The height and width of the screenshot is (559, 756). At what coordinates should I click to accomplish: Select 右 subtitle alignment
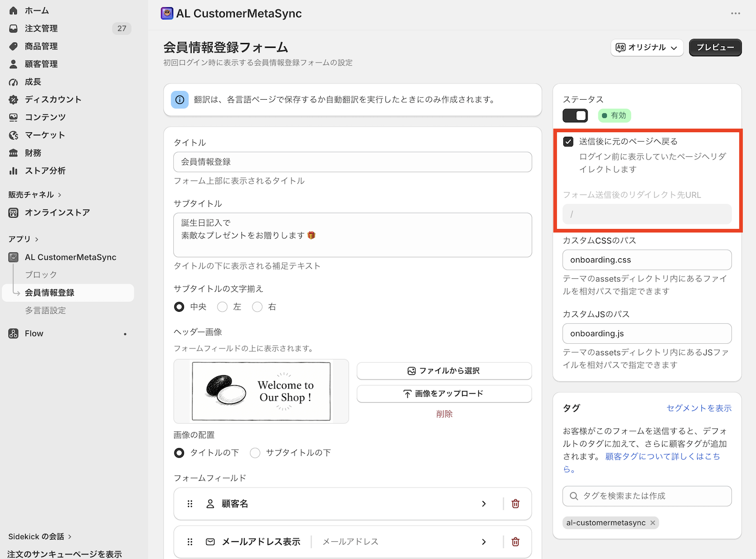pyautogui.click(x=257, y=307)
